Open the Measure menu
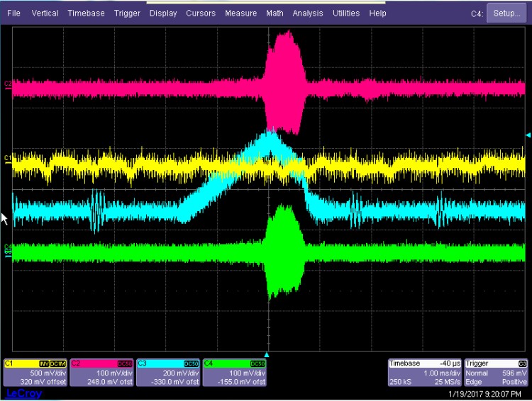Screen dimensions: 532x401 point(241,13)
